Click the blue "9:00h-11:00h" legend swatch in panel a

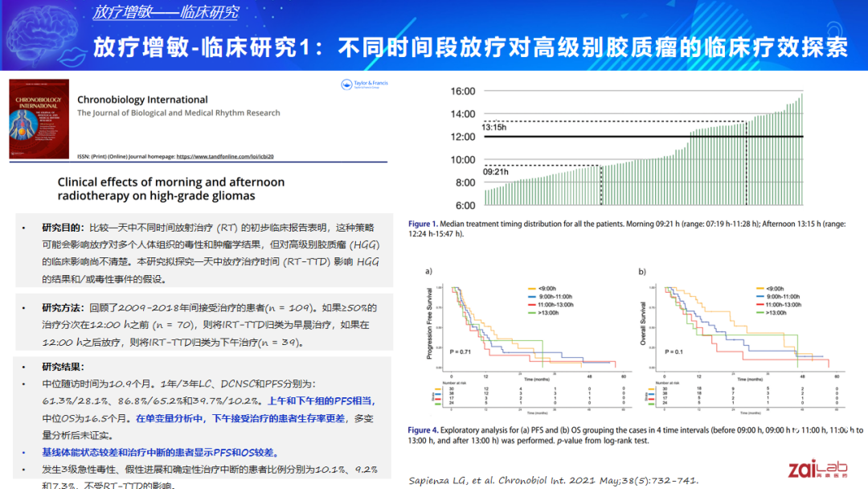tap(531, 297)
